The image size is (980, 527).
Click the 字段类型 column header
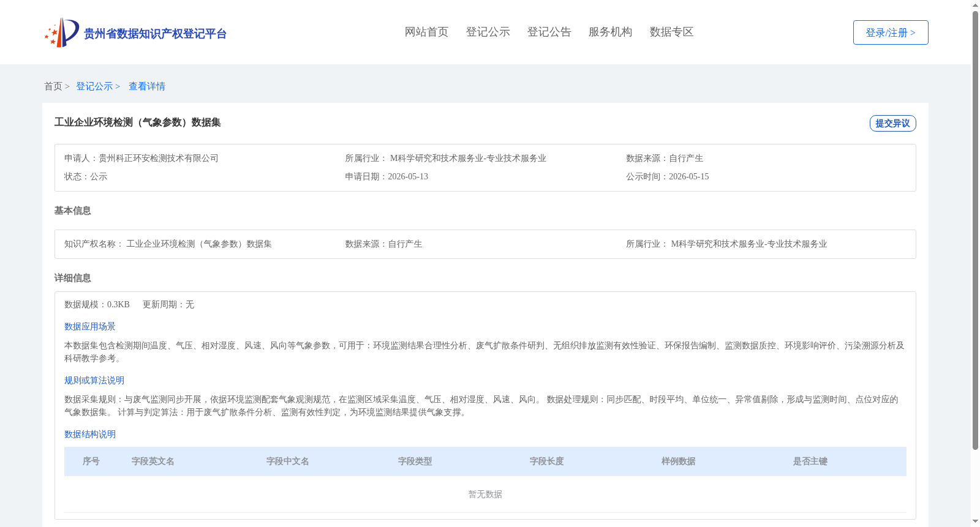click(415, 462)
